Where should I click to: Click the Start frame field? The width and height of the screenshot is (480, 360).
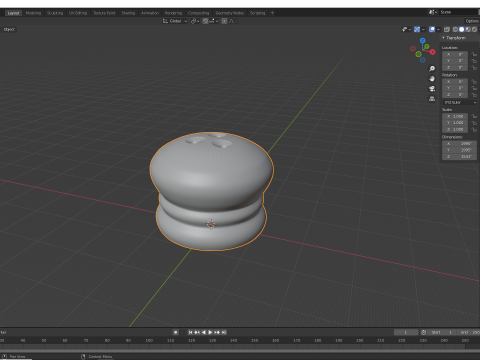442,332
